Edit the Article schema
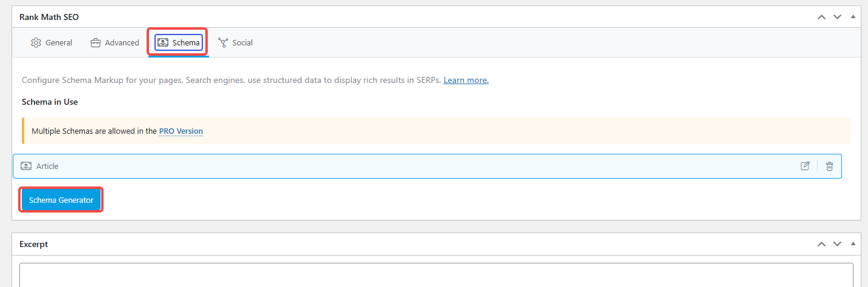Image resolution: width=868 pixels, height=287 pixels. [805, 166]
